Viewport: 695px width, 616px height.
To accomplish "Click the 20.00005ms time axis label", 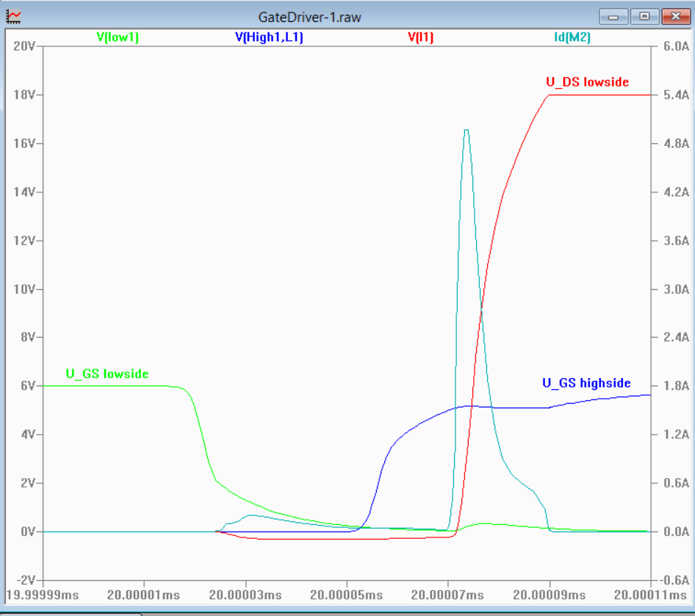I will (347, 595).
